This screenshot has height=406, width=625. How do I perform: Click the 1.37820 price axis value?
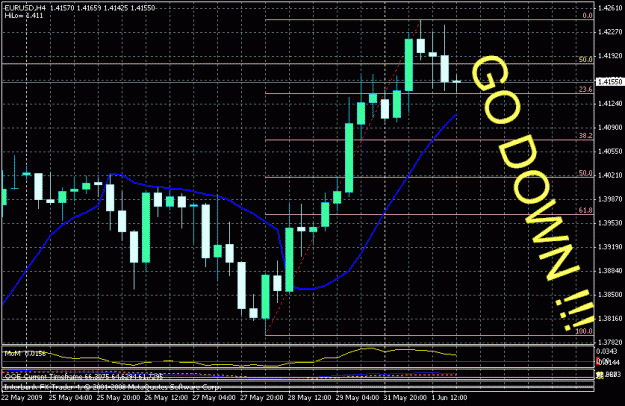click(x=610, y=343)
